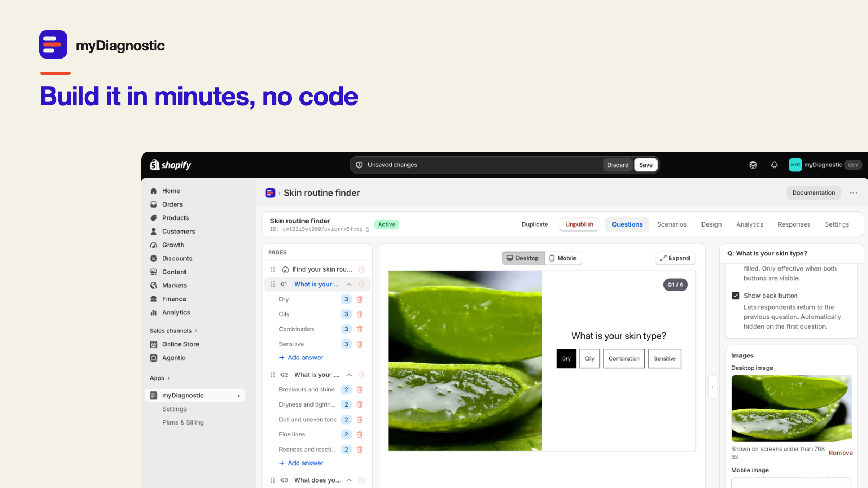The height and width of the screenshot is (488, 868).
Task: Add answer under Q1 question
Action: [301, 357]
